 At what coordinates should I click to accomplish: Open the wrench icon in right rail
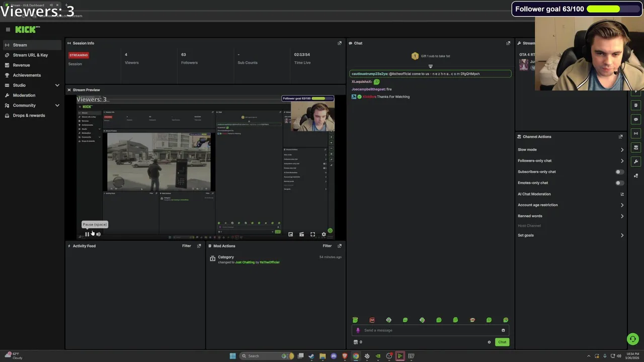[636, 162]
